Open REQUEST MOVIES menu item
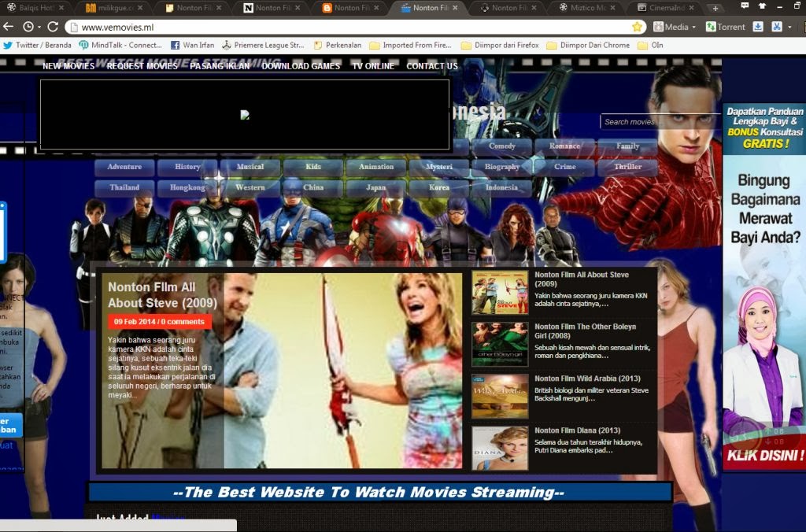806x532 pixels. pyautogui.click(x=142, y=66)
